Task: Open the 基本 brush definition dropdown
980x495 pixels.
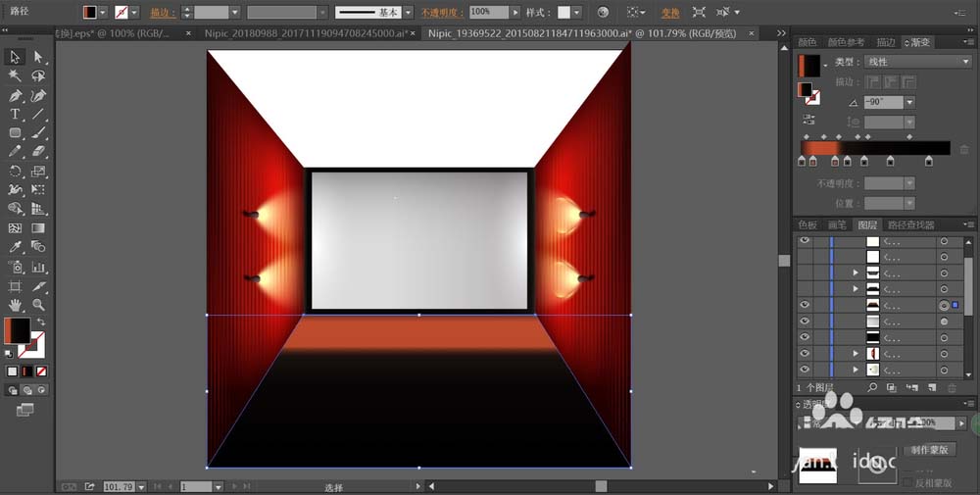Action: pyautogui.click(x=408, y=12)
